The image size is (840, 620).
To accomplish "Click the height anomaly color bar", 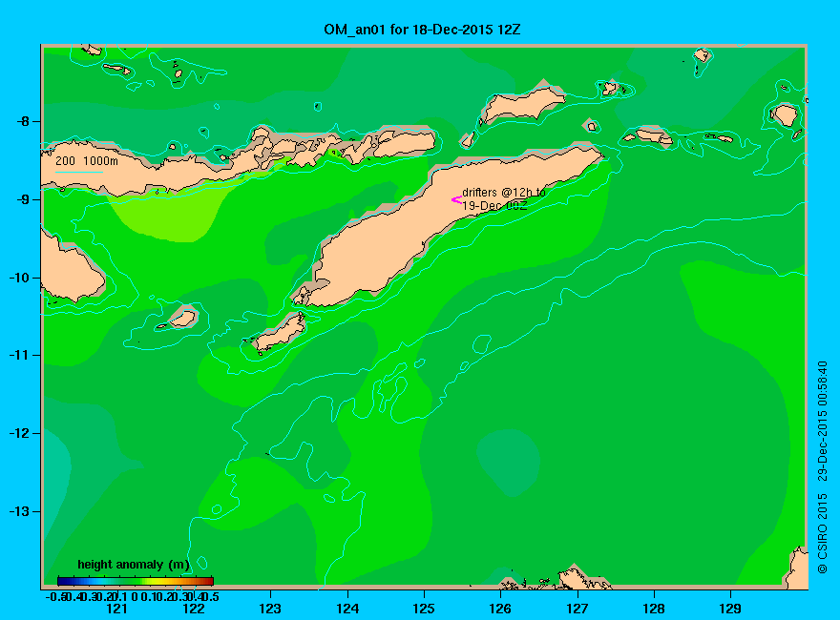I will [136, 581].
